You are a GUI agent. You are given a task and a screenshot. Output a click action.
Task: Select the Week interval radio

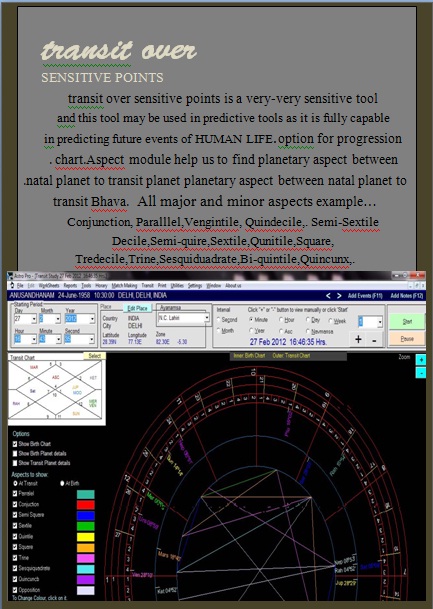330,320
